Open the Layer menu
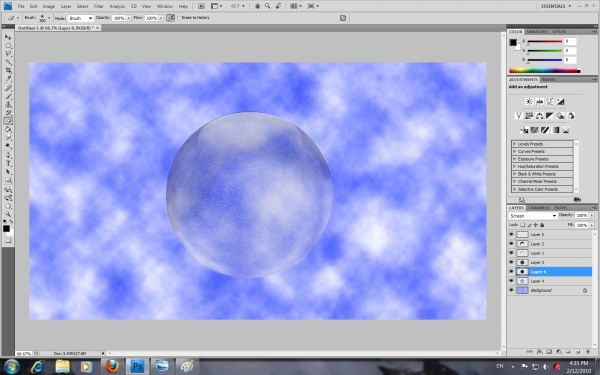Viewport: 600px width, 375px height. tap(66, 6)
